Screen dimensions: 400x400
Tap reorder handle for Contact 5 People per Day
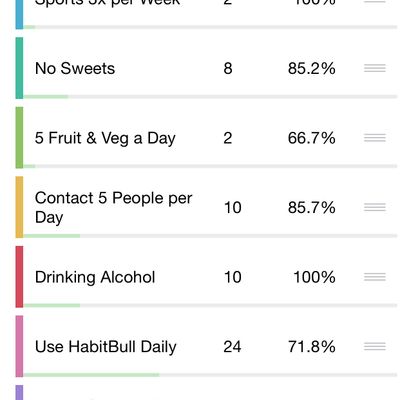tap(375, 207)
